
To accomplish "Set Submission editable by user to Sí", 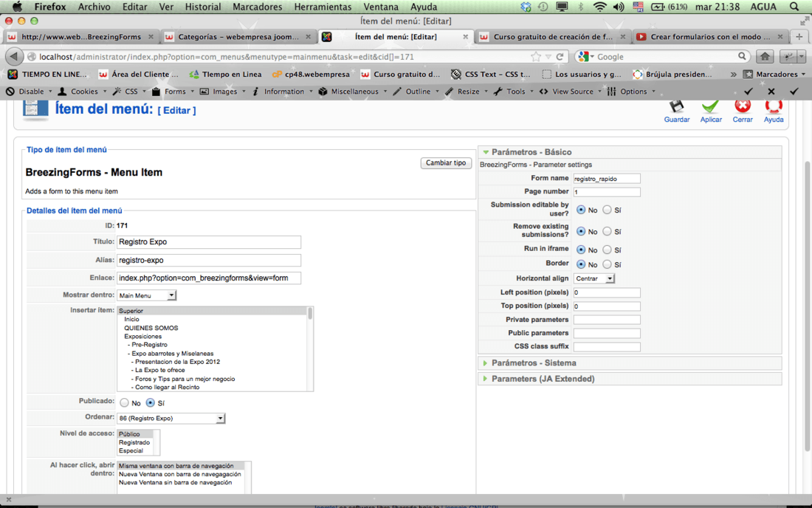I will (607, 210).
